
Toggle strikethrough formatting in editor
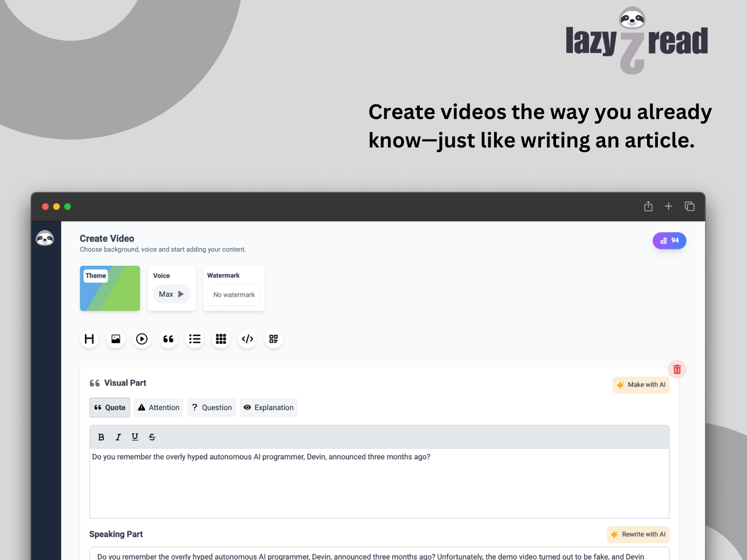coord(152,437)
